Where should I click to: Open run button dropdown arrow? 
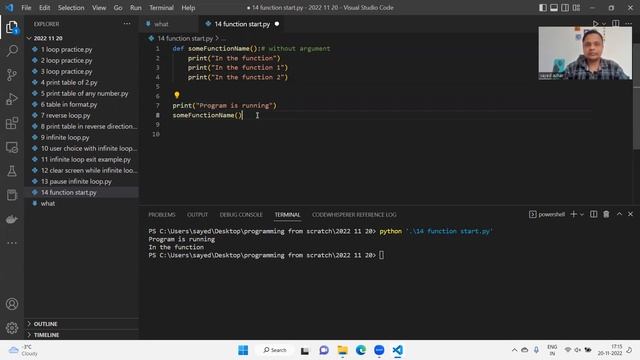604,24
